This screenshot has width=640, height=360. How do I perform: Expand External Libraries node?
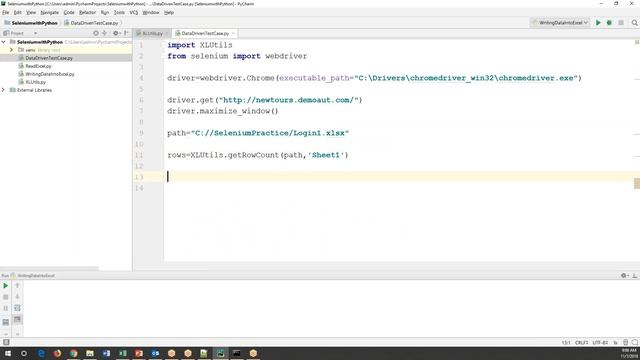(x=4, y=90)
